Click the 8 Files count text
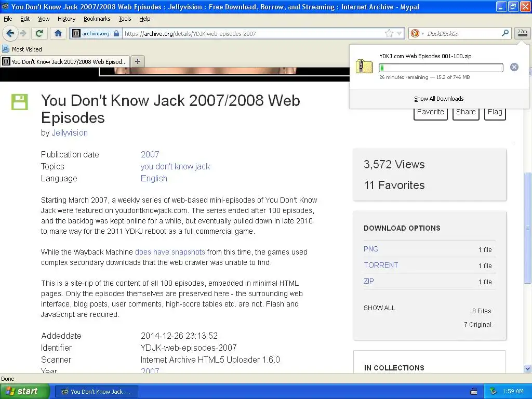 click(482, 311)
